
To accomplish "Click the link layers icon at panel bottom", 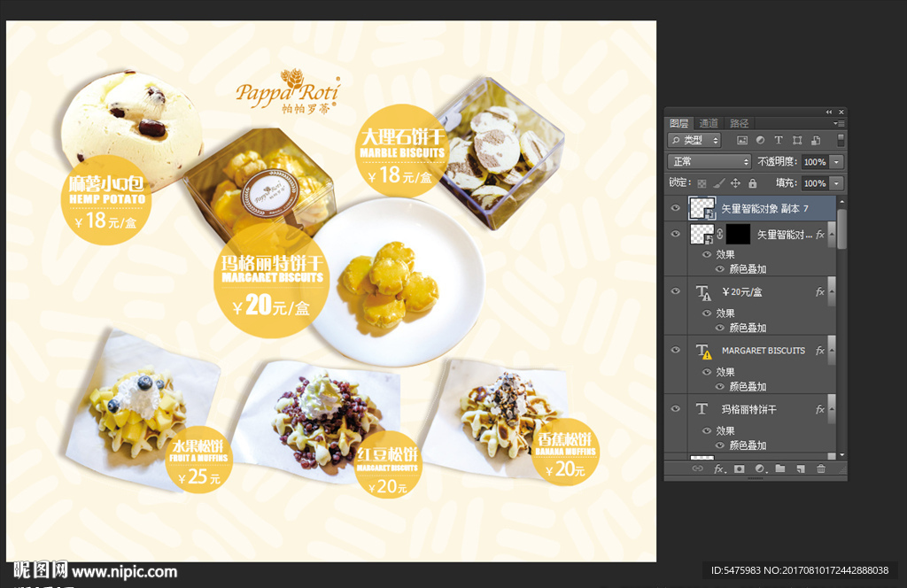I will pos(698,469).
